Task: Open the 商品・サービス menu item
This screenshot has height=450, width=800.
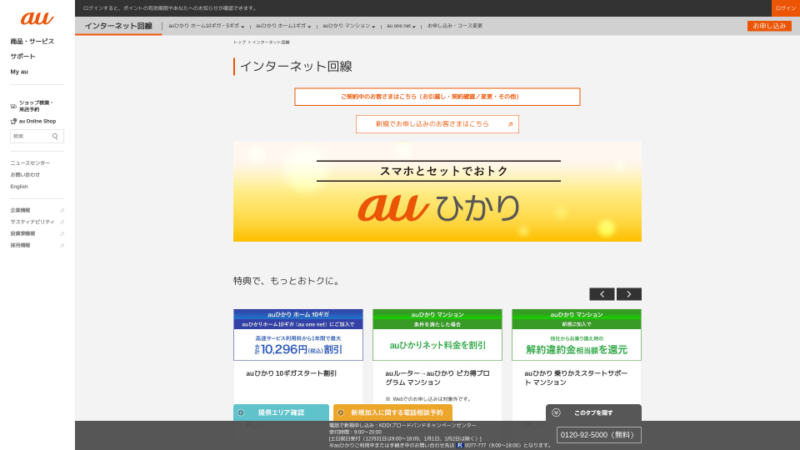Action: pos(32,42)
